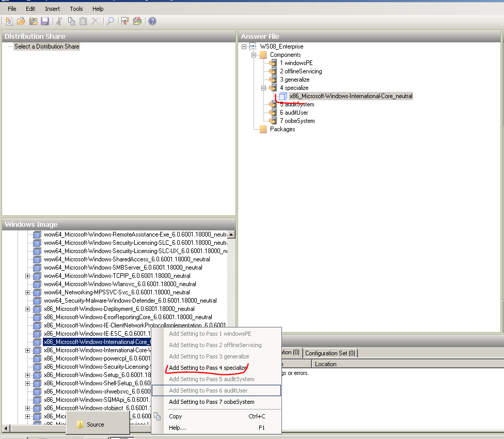Click the Paste clipboard toolbar icon
Screen dimensions: 504x439
(83, 21)
